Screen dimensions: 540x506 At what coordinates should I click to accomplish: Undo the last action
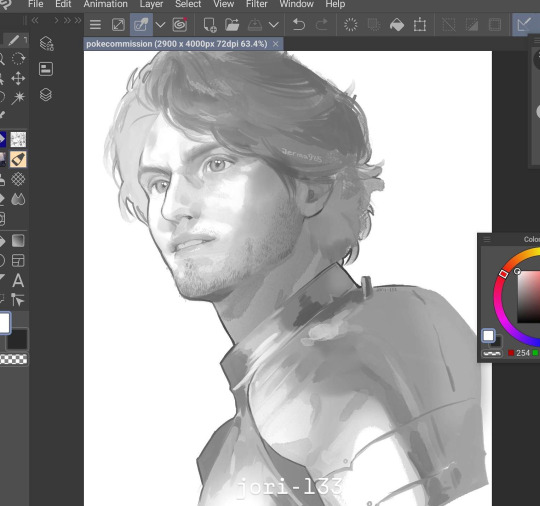click(299, 25)
